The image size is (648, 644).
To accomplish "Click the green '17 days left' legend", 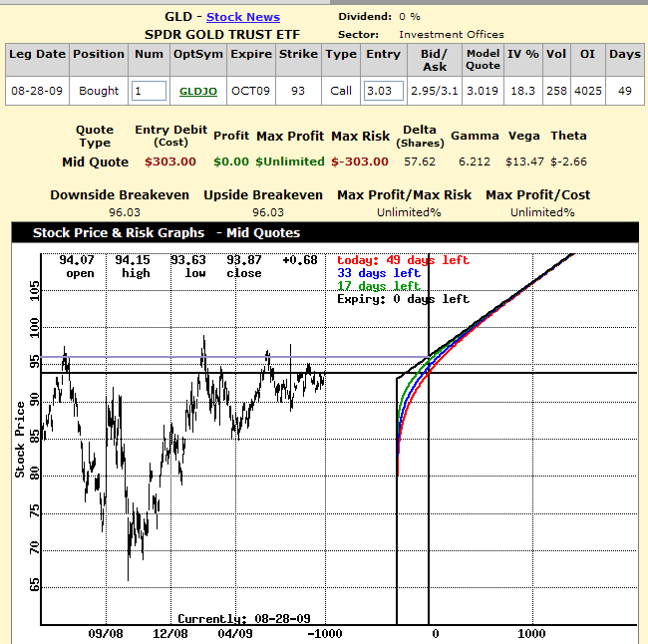I will pos(379,286).
